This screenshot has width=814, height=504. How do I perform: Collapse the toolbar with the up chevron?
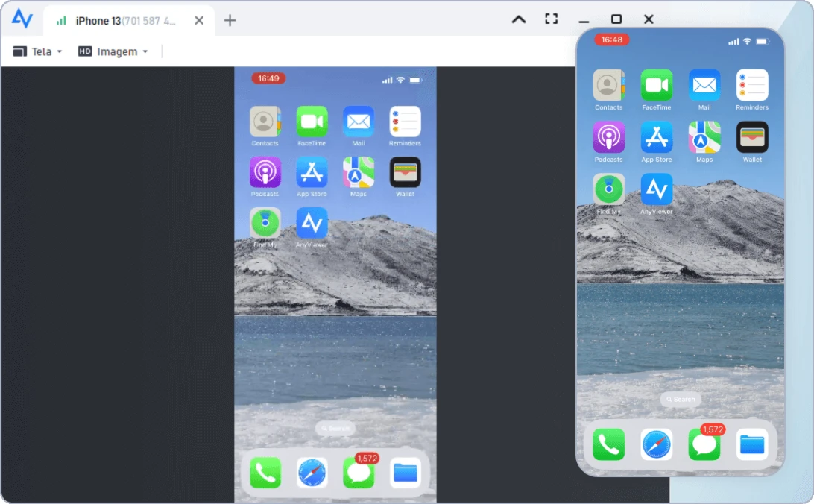coord(519,19)
